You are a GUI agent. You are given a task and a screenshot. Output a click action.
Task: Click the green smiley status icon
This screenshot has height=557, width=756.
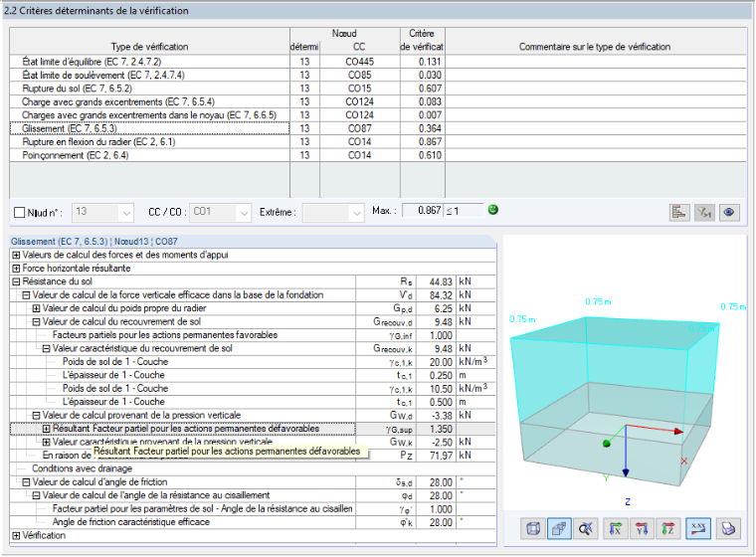point(492,210)
